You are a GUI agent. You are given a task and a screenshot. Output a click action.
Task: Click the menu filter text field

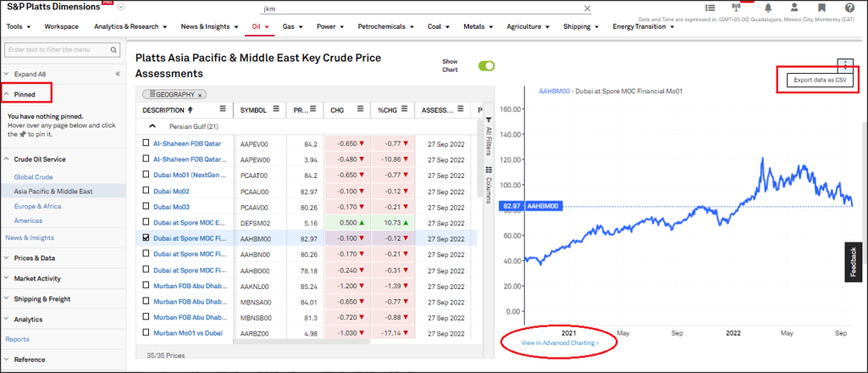(57, 50)
